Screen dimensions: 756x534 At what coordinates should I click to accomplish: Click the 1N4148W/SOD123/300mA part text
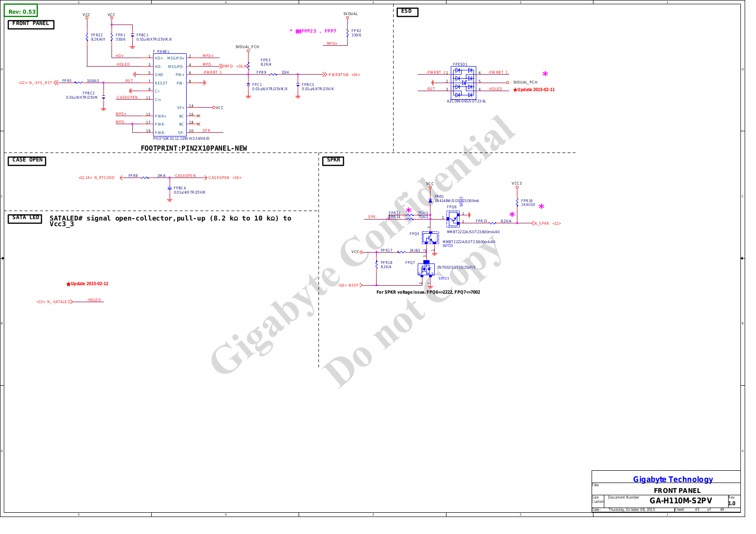tap(456, 201)
